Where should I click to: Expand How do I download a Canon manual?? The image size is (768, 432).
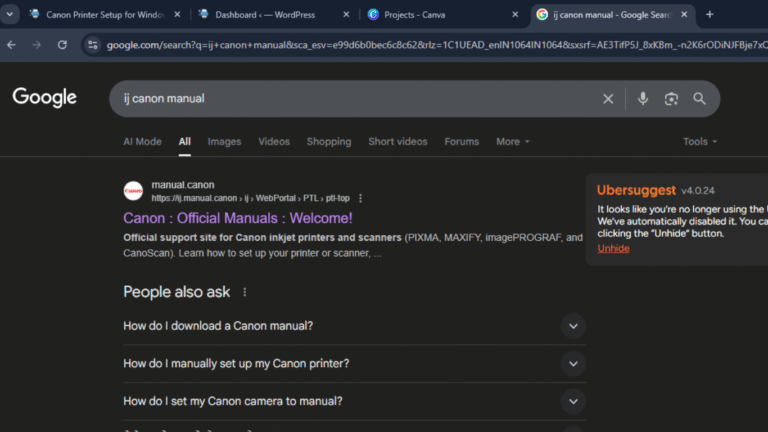[x=354, y=326]
